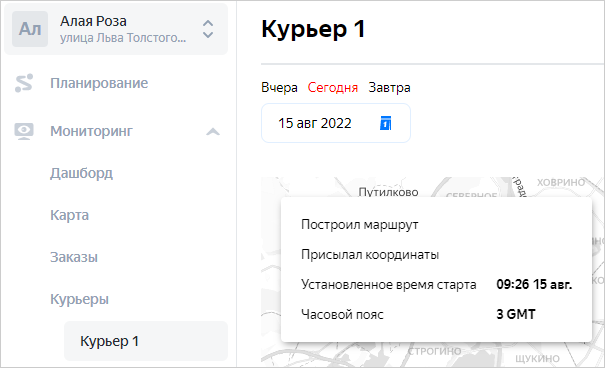This screenshot has width=605, height=368.
Task: Collapse the Мониторинг section chevron
Action: (213, 132)
